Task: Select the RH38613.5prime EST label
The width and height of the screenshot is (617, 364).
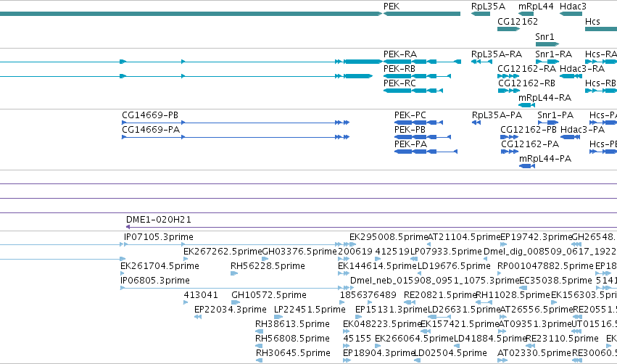Action: (x=292, y=324)
